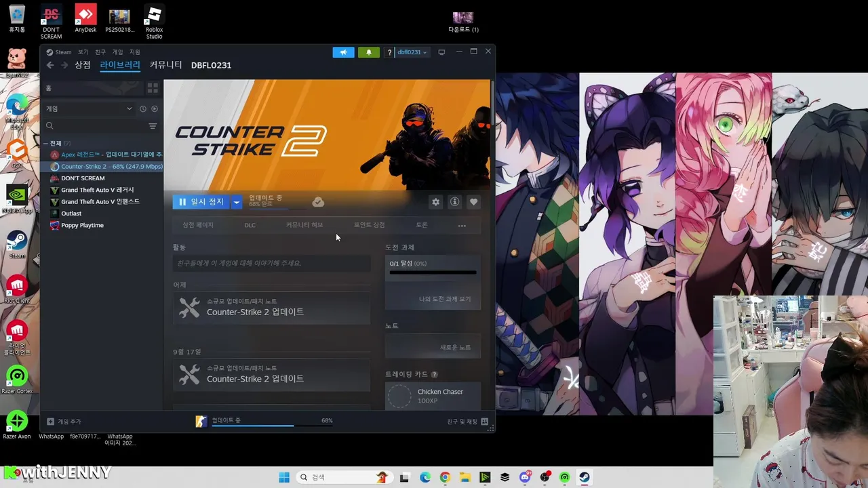Show ready-to-play games filter icon
868x488 pixels.
(155, 108)
